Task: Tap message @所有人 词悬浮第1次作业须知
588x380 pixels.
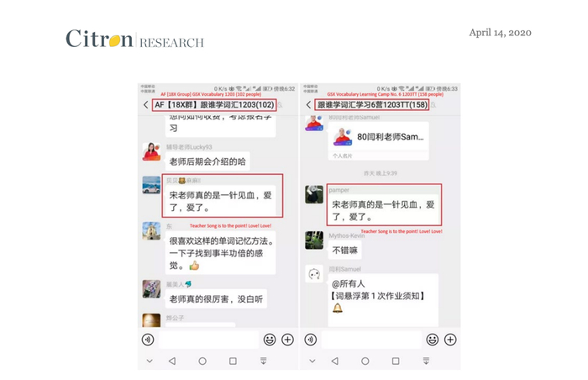Action: click(x=383, y=300)
